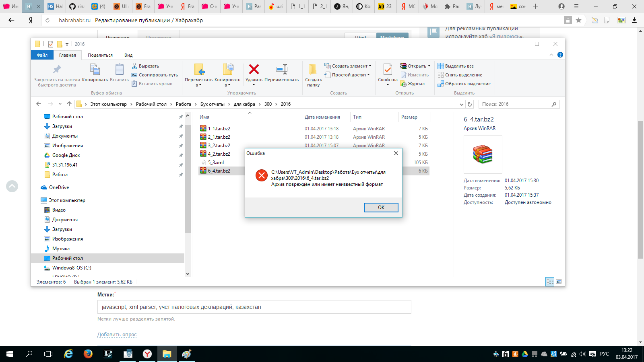
Task: Click OK in the Ошибка dialog
Action: (381, 207)
